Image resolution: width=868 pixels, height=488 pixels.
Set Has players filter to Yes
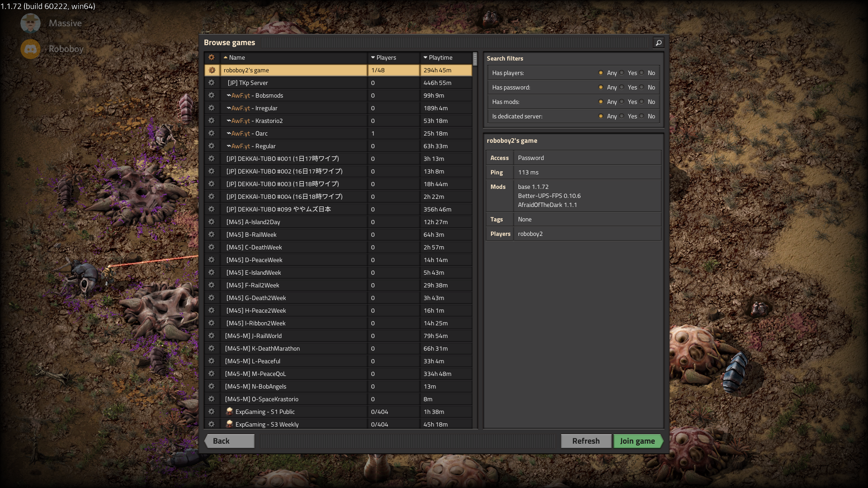pyautogui.click(x=622, y=73)
